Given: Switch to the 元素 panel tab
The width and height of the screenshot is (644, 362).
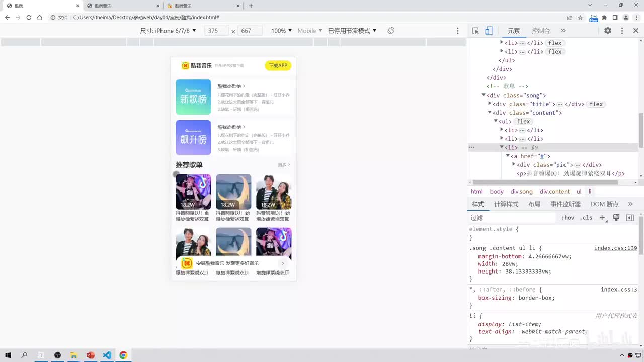Looking at the screenshot, I should click(514, 31).
